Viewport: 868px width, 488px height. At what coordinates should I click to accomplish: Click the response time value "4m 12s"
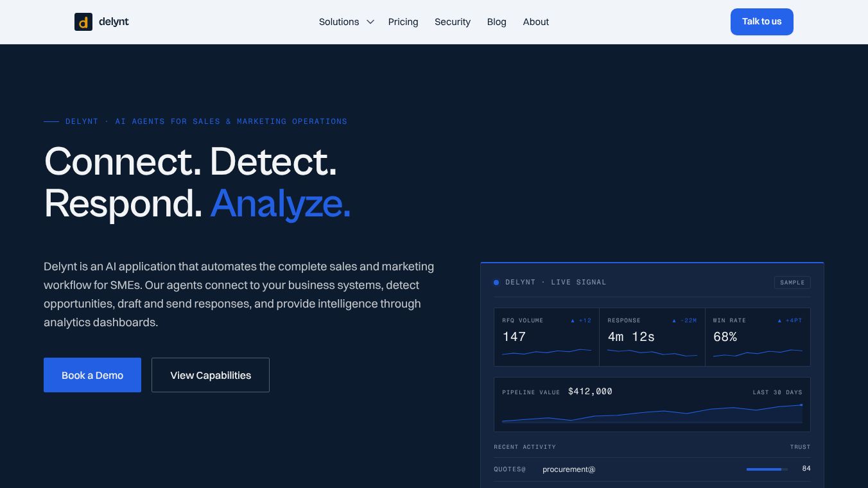click(x=631, y=336)
